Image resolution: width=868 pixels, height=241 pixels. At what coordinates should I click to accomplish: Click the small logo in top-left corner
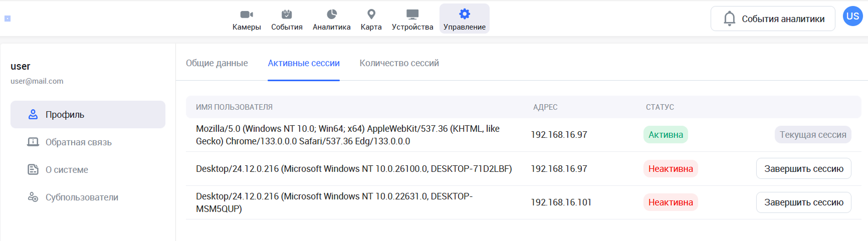coord(8,19)
